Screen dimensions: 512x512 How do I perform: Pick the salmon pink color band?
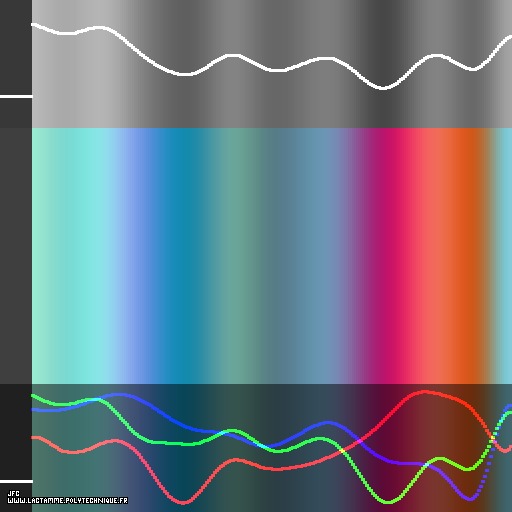point(432,256)
